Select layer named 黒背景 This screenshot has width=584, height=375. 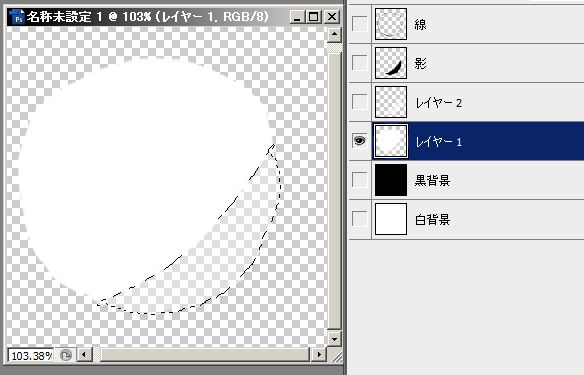tap(432, 181)
